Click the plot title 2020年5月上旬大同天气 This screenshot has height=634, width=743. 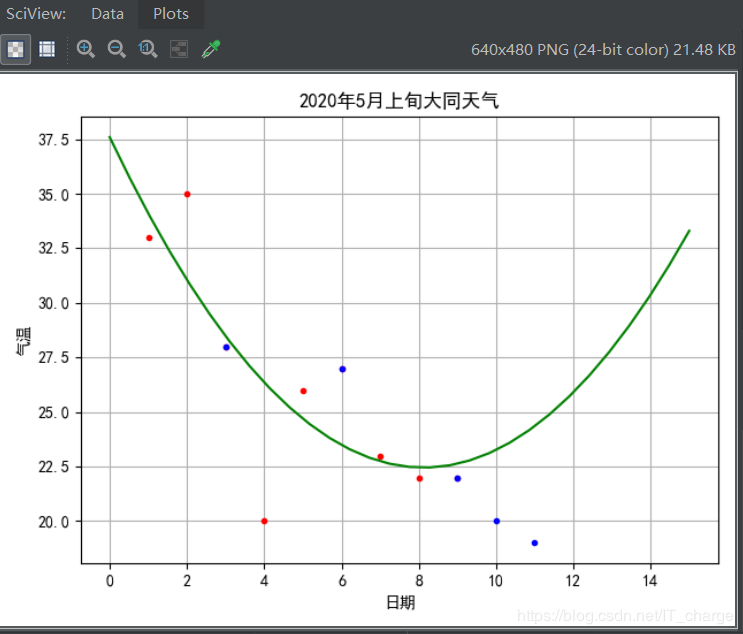coord(399,100)
